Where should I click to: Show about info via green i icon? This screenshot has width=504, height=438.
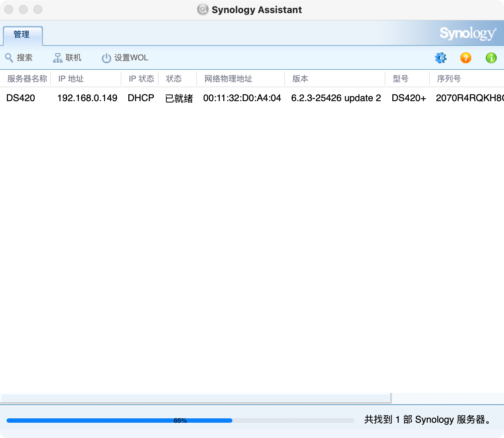click(x=491, y=58)
